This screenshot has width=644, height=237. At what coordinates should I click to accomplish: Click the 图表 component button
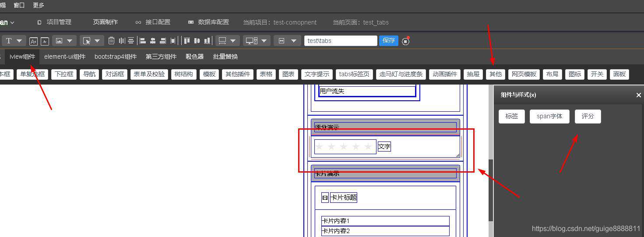click(289, 74)
